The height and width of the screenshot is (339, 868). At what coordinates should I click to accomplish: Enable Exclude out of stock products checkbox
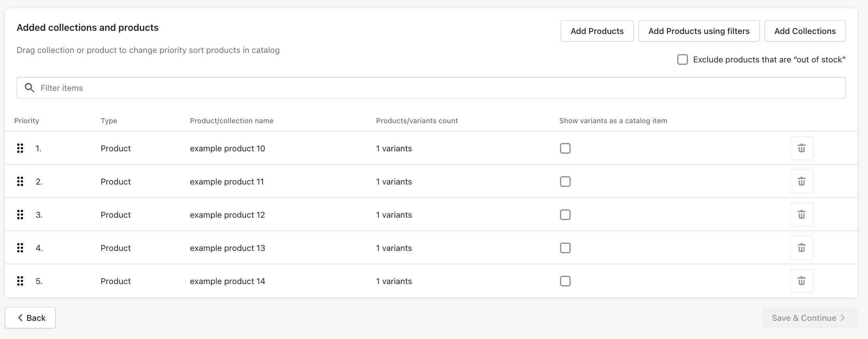point(682,60)
